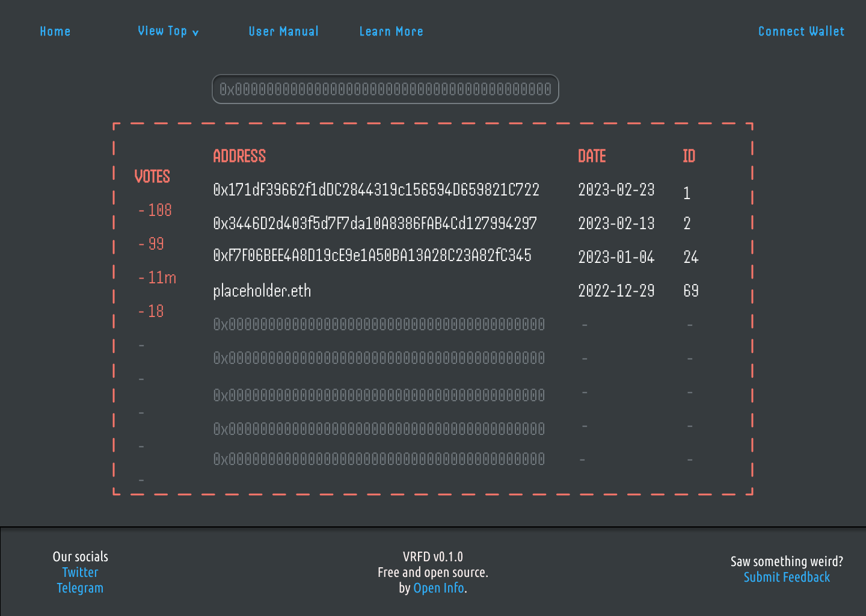Expand the View Top dropdown

point(168,31)
